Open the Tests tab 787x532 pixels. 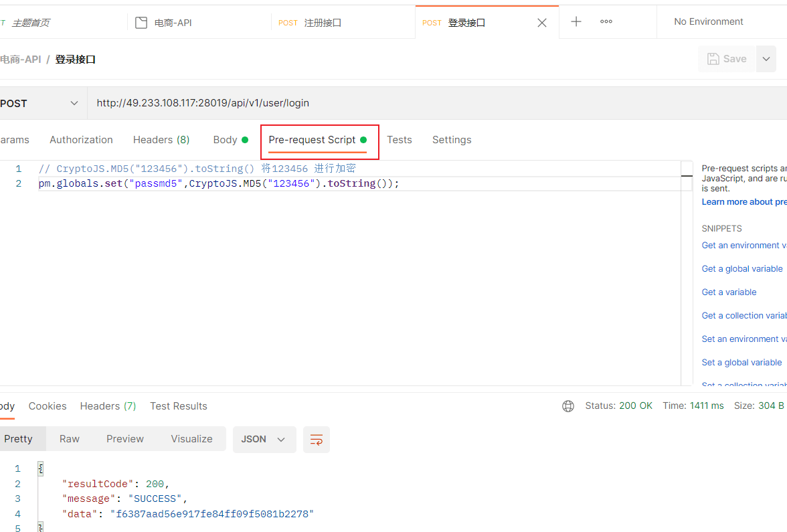click(400, 140)
